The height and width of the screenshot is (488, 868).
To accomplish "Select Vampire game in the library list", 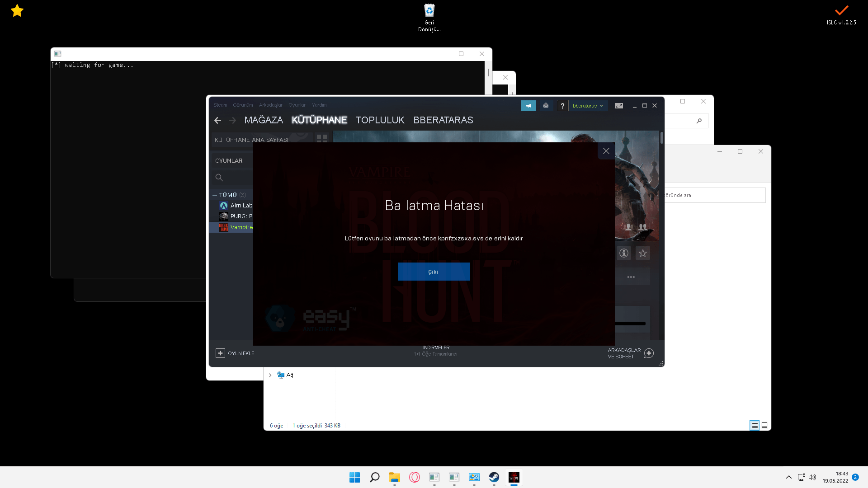I will [231, 227].
